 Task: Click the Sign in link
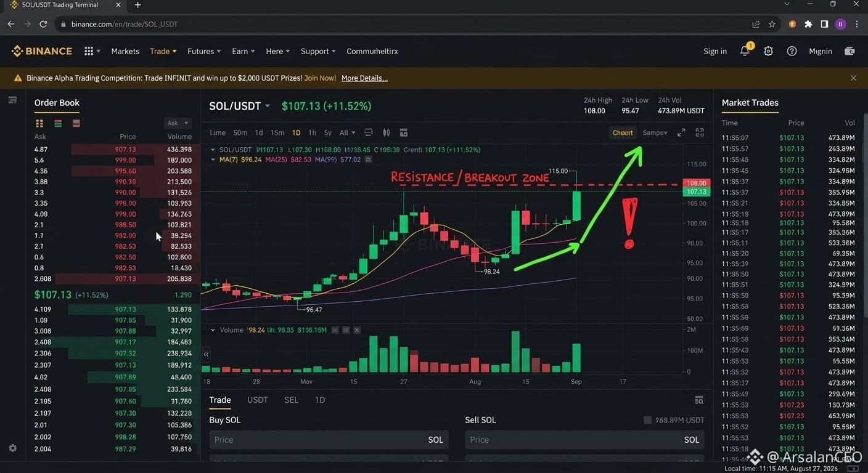(x=715, y=51)
